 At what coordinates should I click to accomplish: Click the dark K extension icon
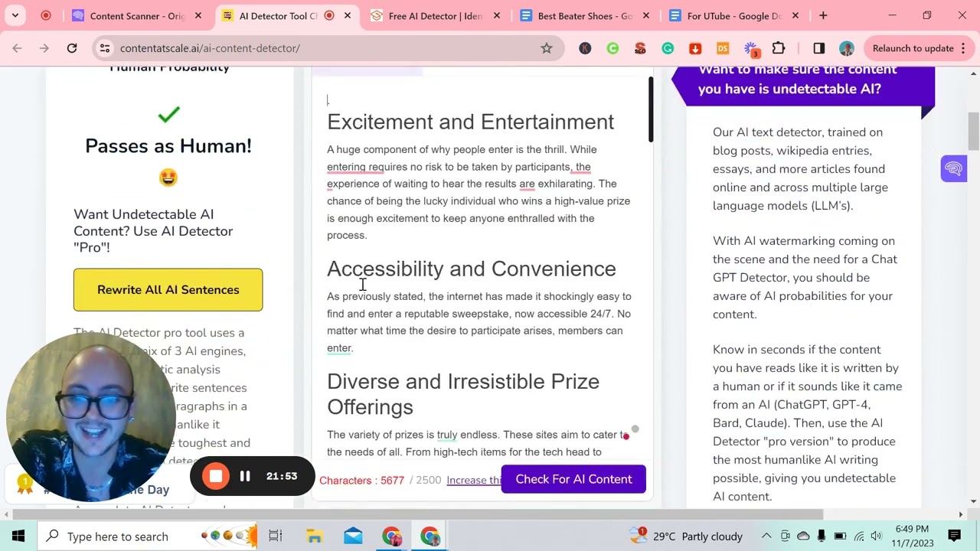pos(585,48)
